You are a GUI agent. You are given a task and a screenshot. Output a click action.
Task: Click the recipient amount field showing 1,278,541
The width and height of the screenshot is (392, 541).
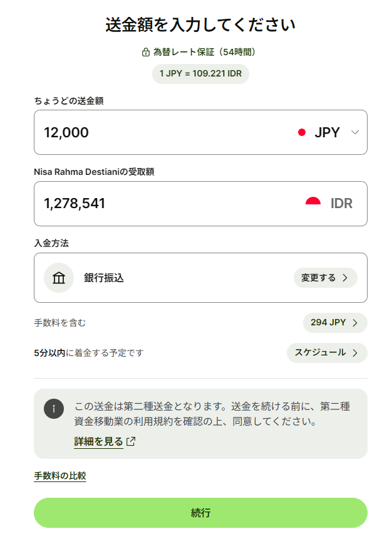157,203
